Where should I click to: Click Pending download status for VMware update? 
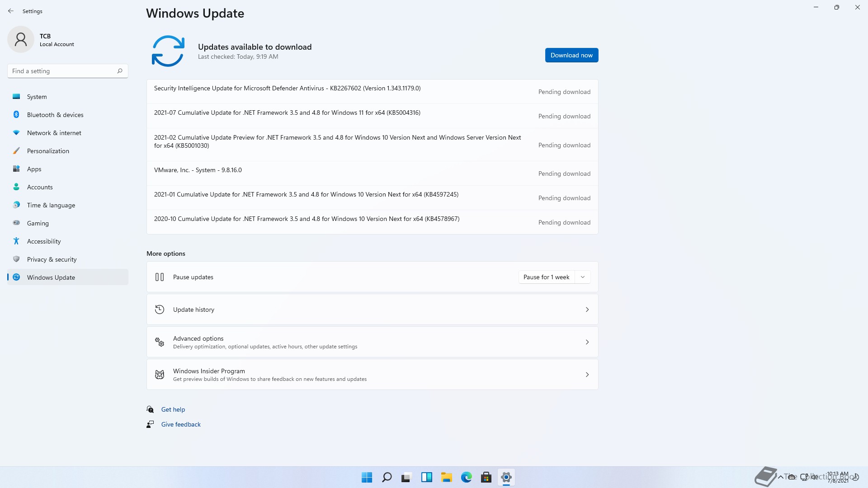tap(564, 174)
